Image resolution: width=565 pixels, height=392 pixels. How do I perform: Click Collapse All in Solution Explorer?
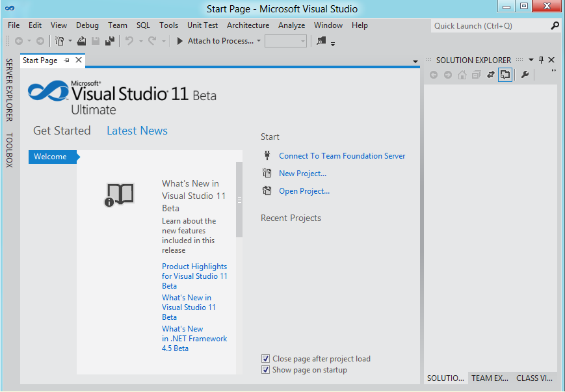tap(477, 75)
